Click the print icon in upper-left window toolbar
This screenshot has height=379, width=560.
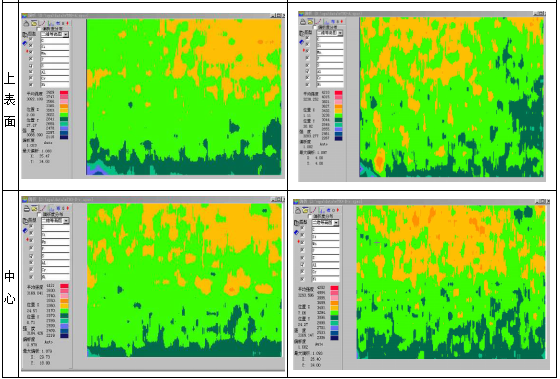pos(26,23)
